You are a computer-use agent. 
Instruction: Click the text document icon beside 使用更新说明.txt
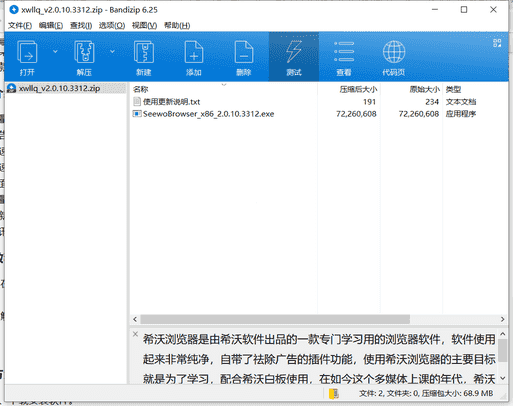point(137,101)
